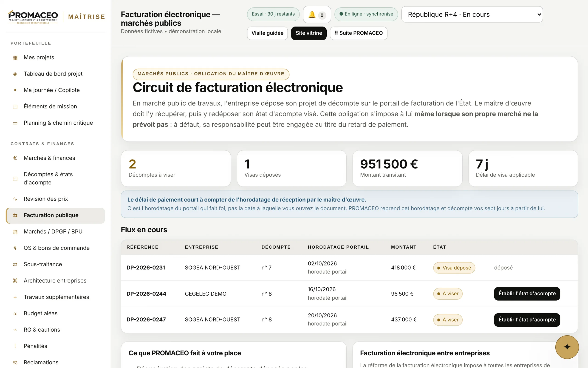Open the République R+4 project dropdown
The width and height of the screenshot is (588, 368).
click(x=472, y=14)
